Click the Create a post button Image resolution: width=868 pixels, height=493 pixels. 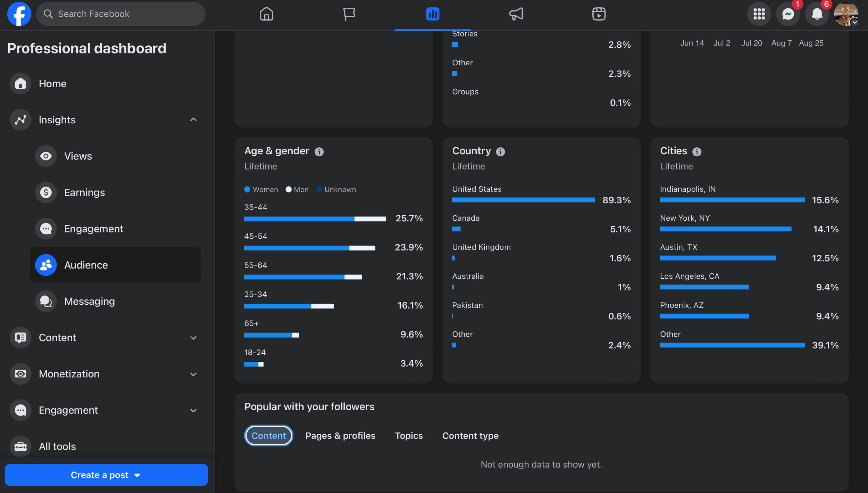coord(106,475)
